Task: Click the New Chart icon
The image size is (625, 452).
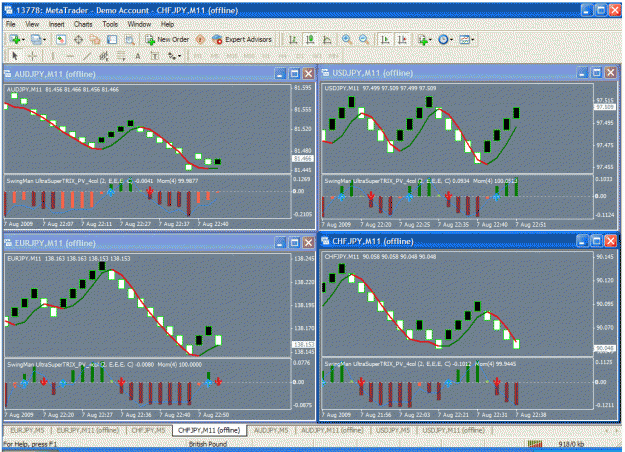Action: coord(15,39)
